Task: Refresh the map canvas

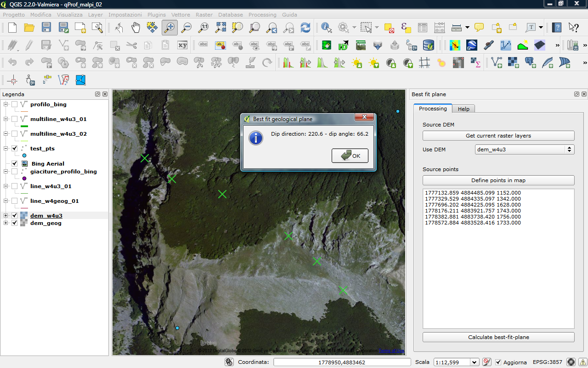Action: pos(305,27)
